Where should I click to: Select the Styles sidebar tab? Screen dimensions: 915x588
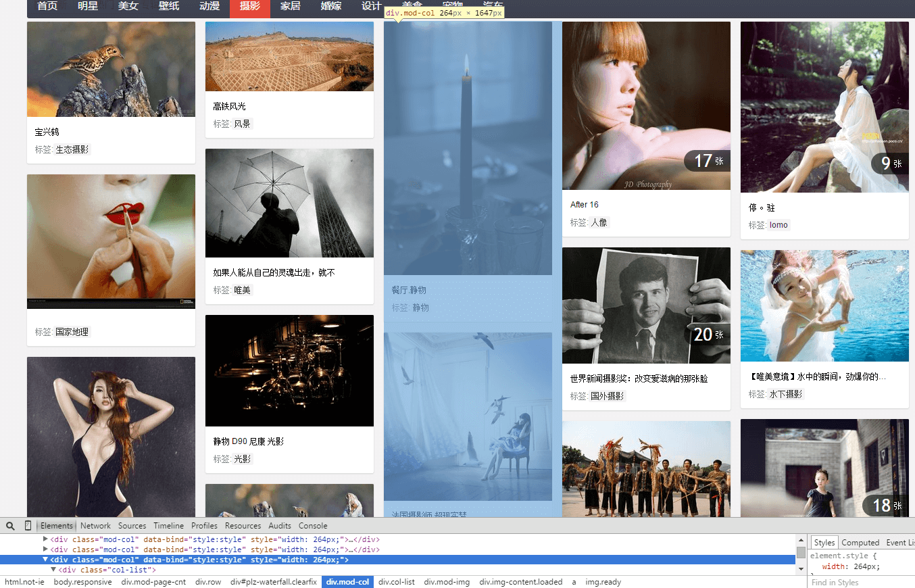(x=824, y=543)
